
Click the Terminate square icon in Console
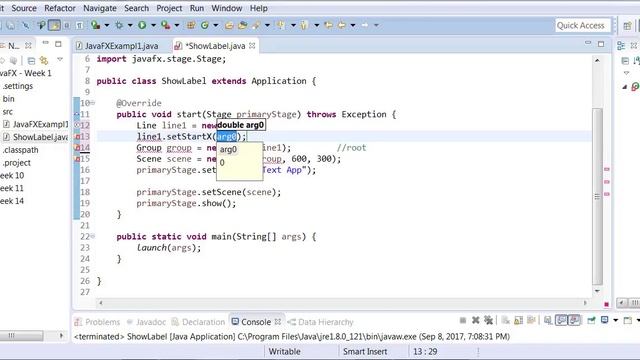pyautogui.click(x=462, y=320)
